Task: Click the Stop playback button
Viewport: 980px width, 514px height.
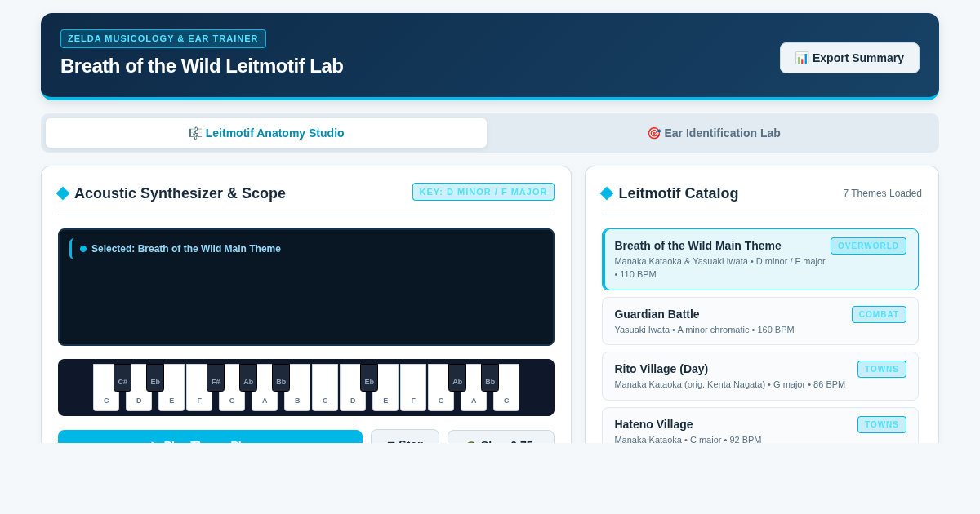Action: 405,437
